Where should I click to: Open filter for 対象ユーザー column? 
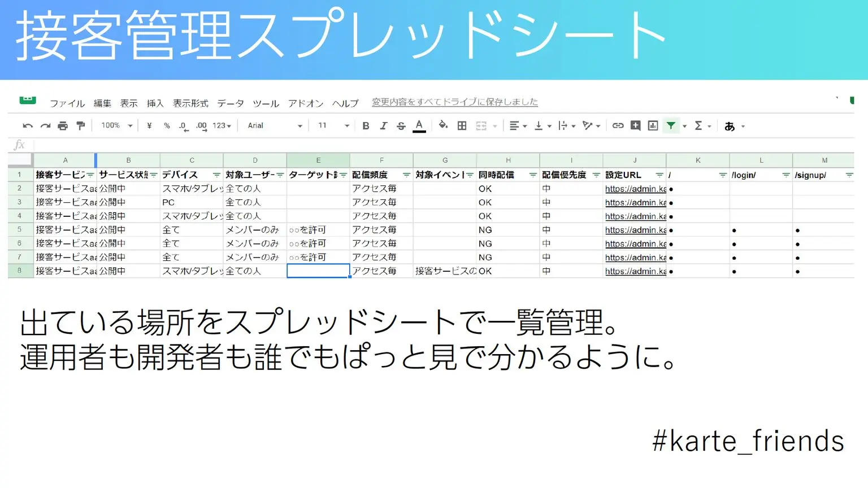[280, 175]
